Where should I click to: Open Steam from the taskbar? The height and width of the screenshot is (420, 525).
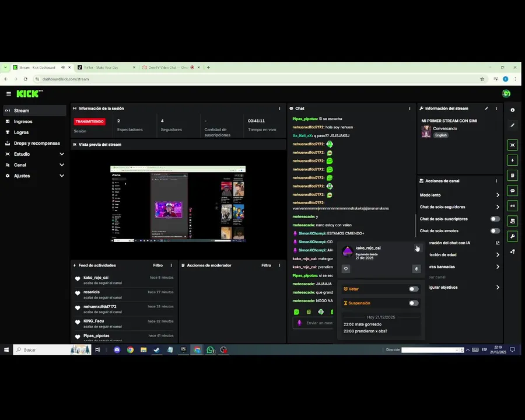click(x=157, y=350)
